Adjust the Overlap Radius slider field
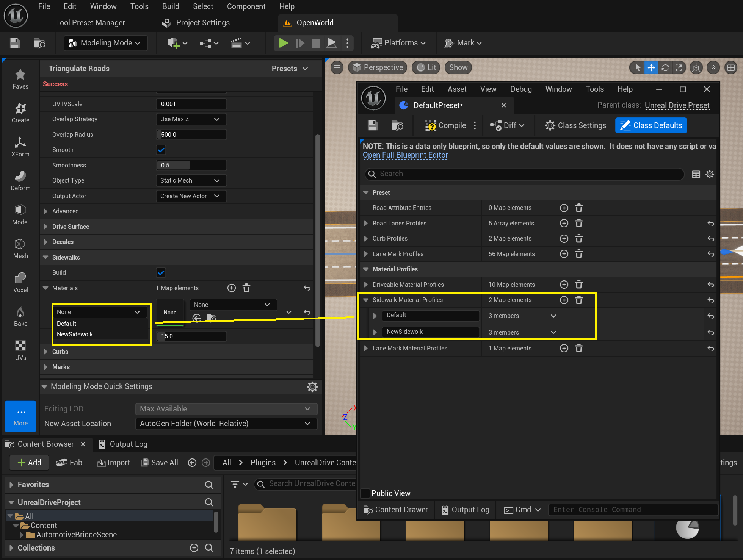The width and height of the screenshot is (743, 560). tap(191, 135)
